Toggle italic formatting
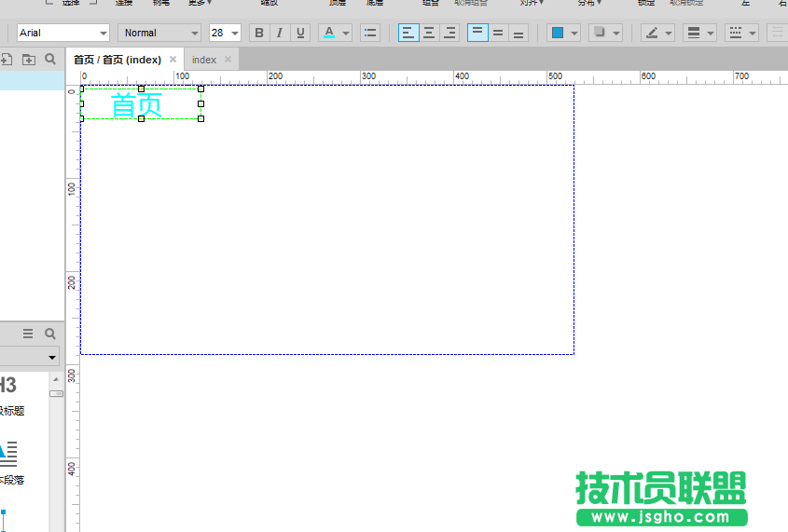This screenshot has width=788, height=532. (x=280, y=34)
